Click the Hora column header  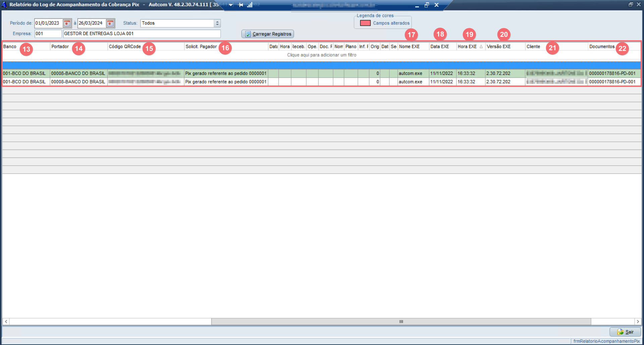(285, 47)
